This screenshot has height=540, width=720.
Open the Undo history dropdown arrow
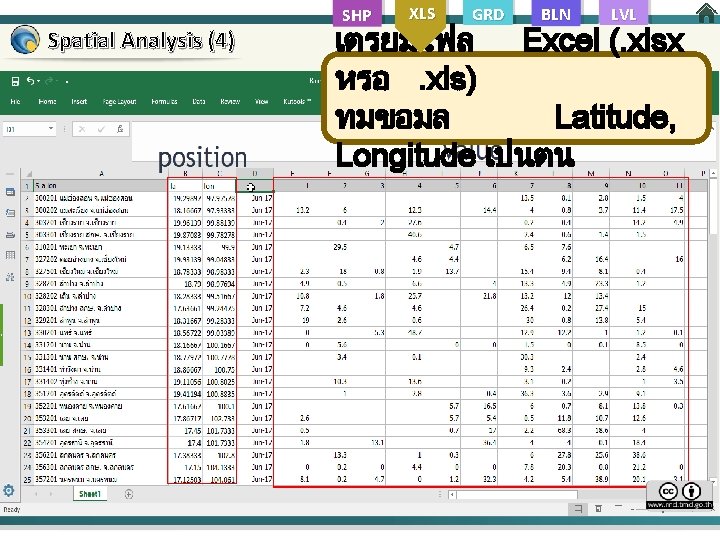pos(39,81)
